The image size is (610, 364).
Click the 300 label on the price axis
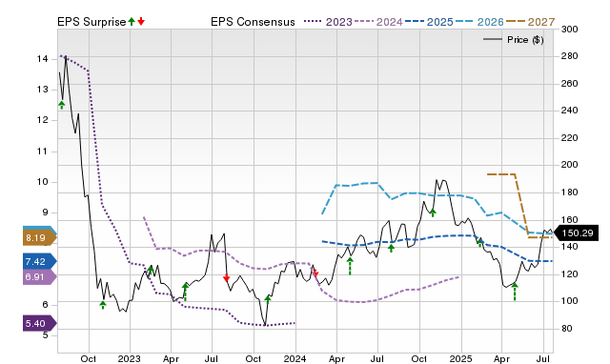570,30
